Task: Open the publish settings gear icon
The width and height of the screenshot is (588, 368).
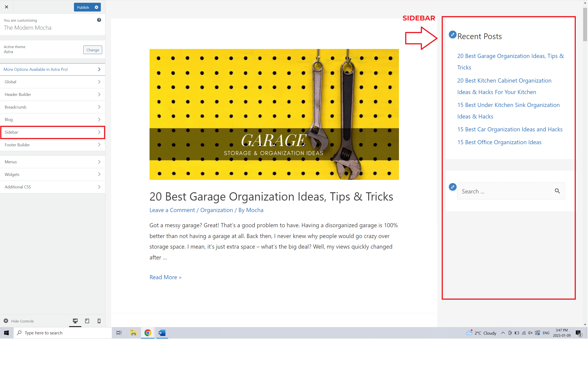Action: [96, 7]
